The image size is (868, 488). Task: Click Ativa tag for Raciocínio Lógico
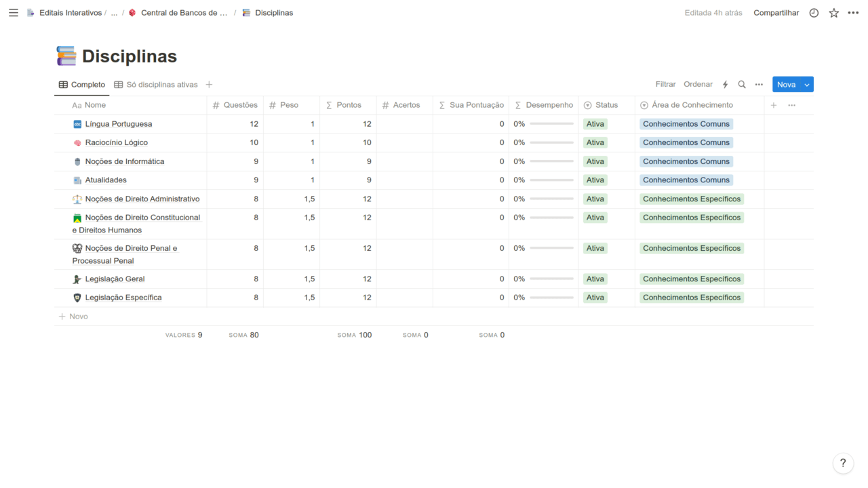tap(595, 143)
